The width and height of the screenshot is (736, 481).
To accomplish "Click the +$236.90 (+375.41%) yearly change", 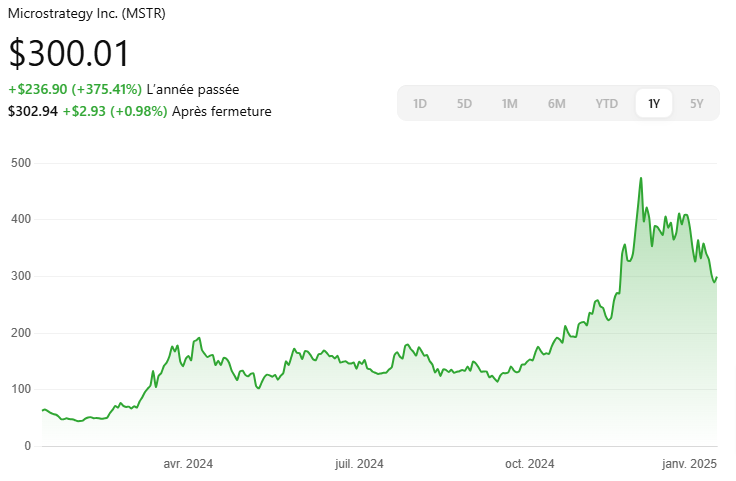I will point(75,89).
